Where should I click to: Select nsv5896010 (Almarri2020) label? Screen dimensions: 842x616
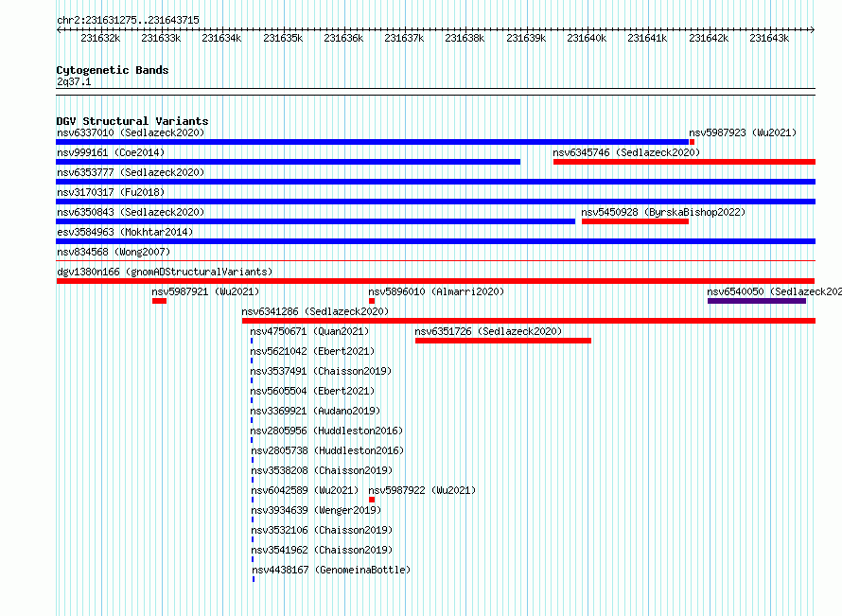pyautogui.click(x=436, y=291)
